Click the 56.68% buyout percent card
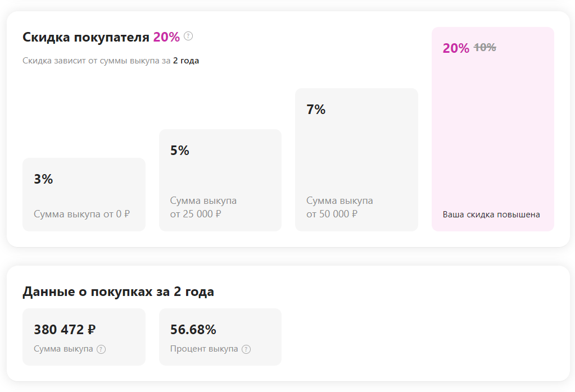The height and width of the screenshot is (392, 575). point(220,337)
